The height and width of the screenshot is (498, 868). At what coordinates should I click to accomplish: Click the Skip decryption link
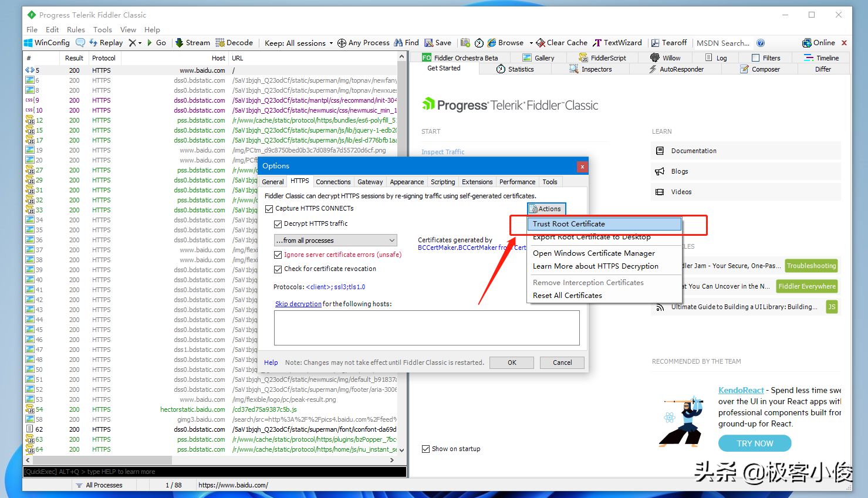tap(298, 304)
